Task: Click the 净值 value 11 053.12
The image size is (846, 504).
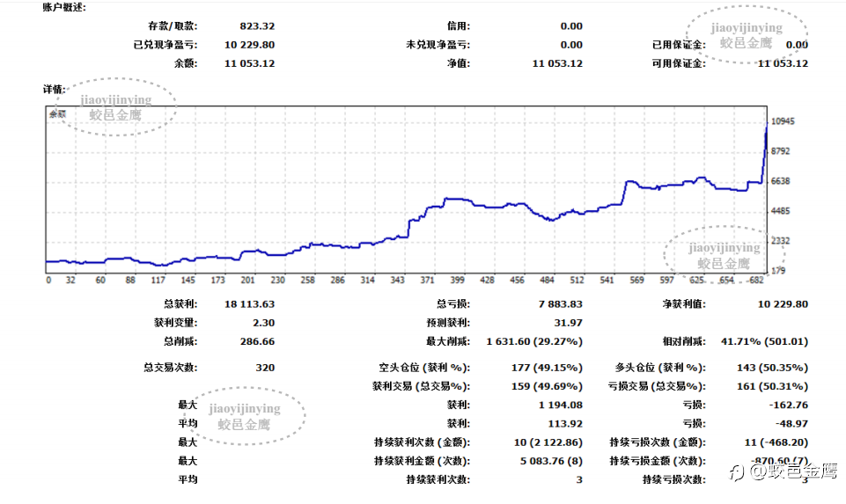Action: pos(557,63)
